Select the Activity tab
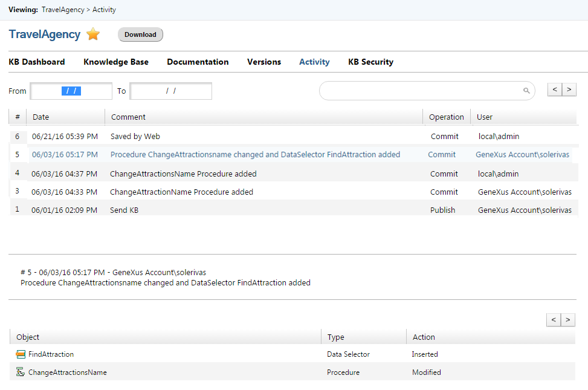Image resolution: width=588 pixels, height=390 pixels. [x=314, y=62]
